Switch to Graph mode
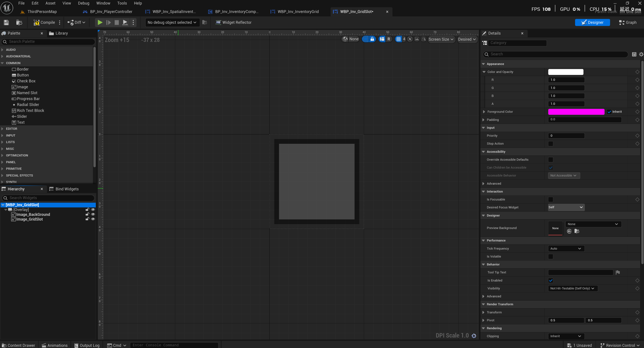Viewport: 644px width, 348px height. (x=627, y=22)
